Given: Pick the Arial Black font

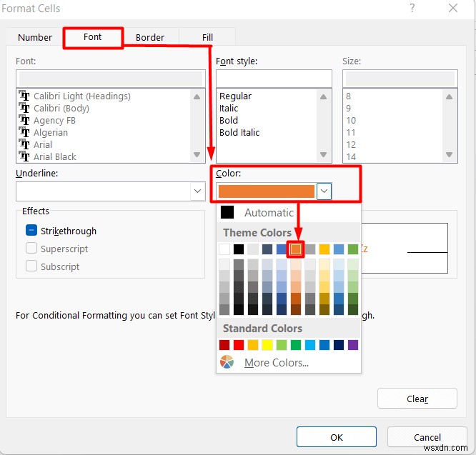Looking at the screenshot, I should tap(54, 157).
